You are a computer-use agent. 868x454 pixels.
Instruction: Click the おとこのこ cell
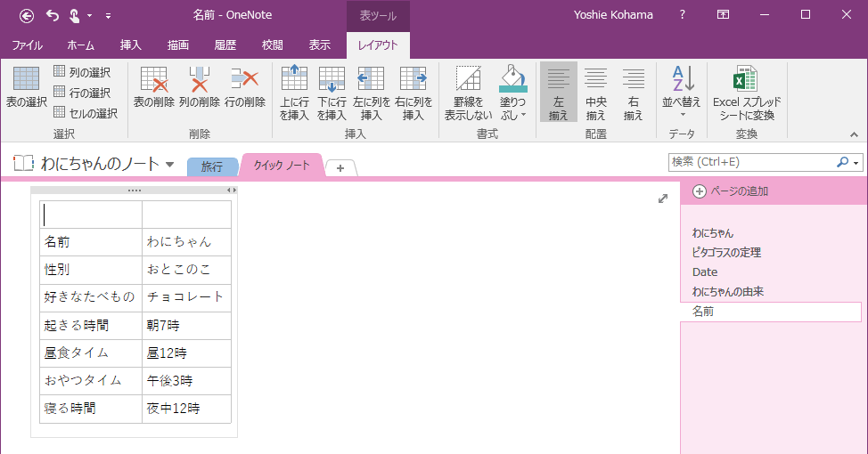186,270
